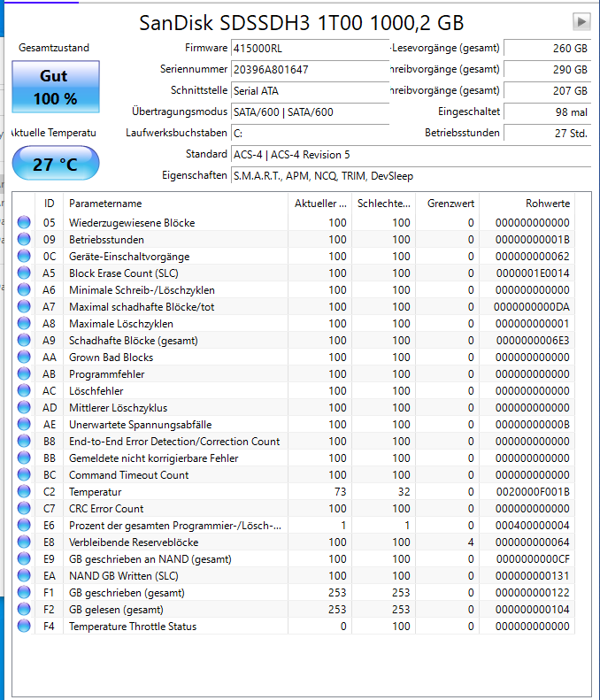This screenshot has height=700, width=600.
Task: Select the raw value 0000000000DA
Action: 532,307
